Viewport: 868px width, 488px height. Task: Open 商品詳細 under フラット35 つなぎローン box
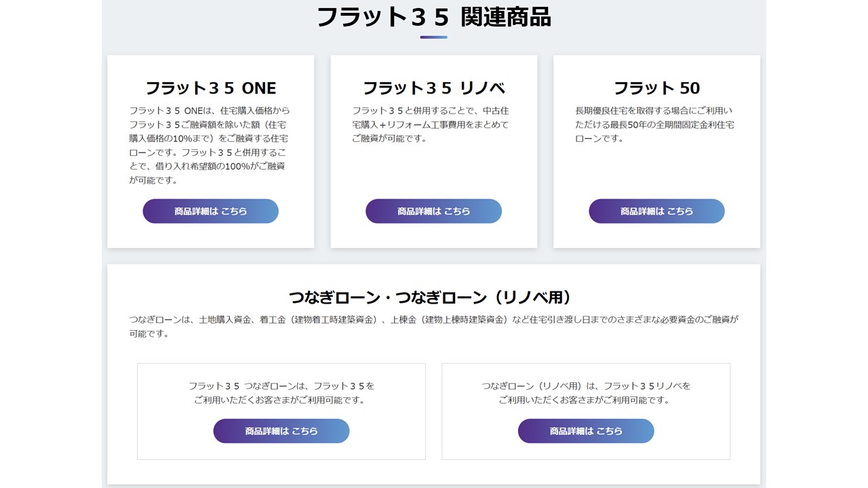coord(281,431)
